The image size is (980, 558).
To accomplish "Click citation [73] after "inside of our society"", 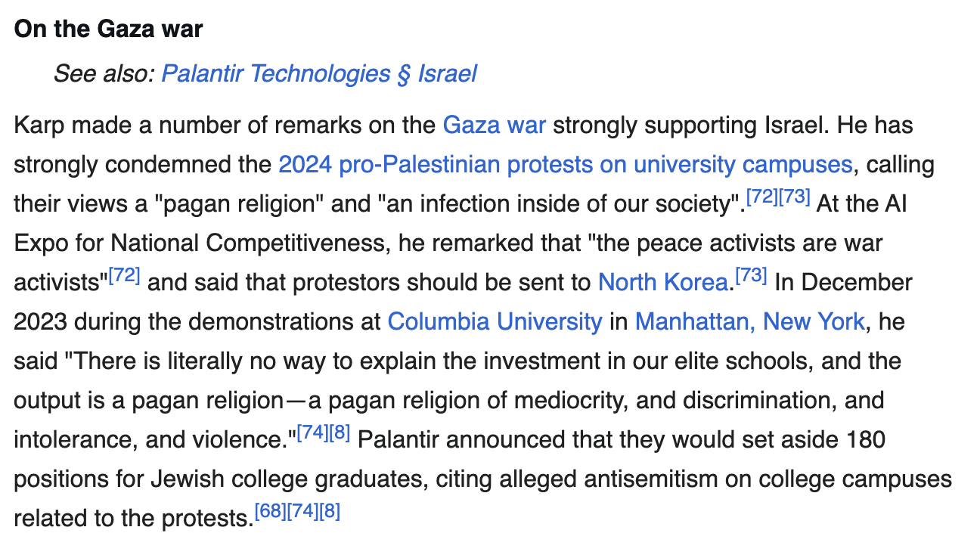I will click(795, 198).
